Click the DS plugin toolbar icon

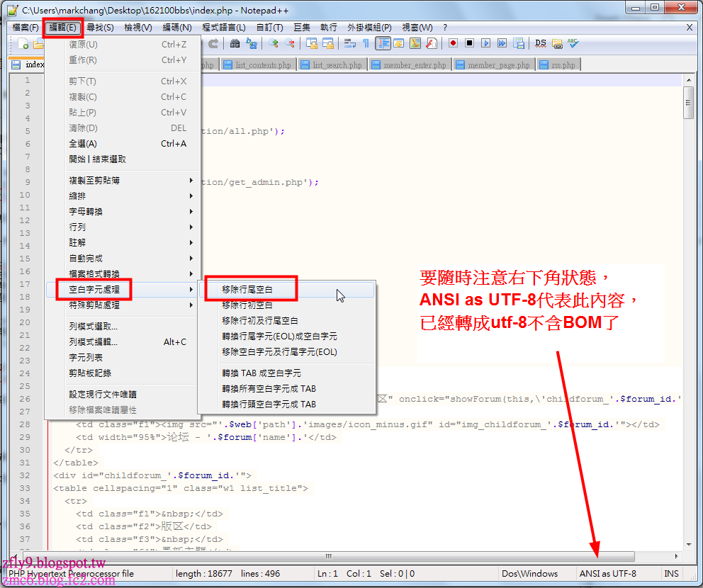541,43
